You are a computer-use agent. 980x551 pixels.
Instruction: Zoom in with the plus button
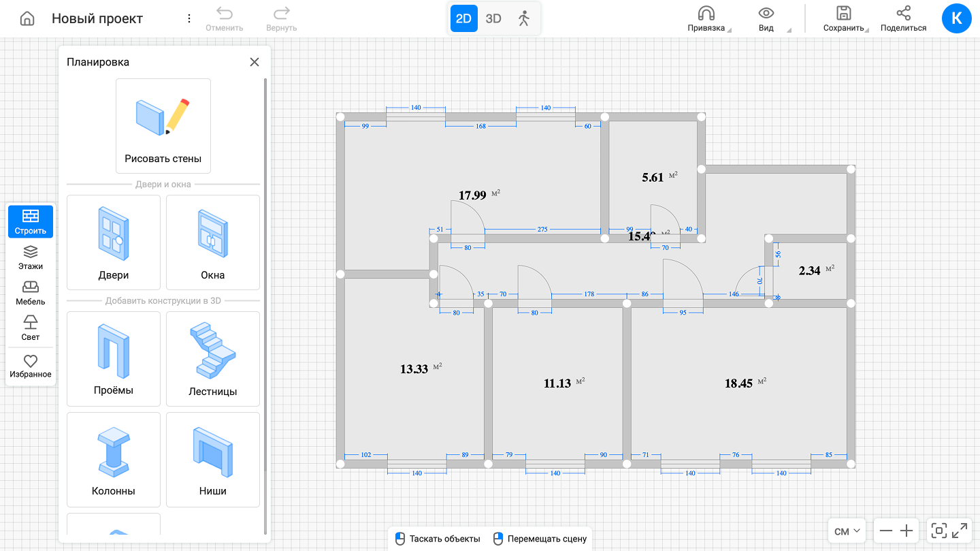pos(906,531)
